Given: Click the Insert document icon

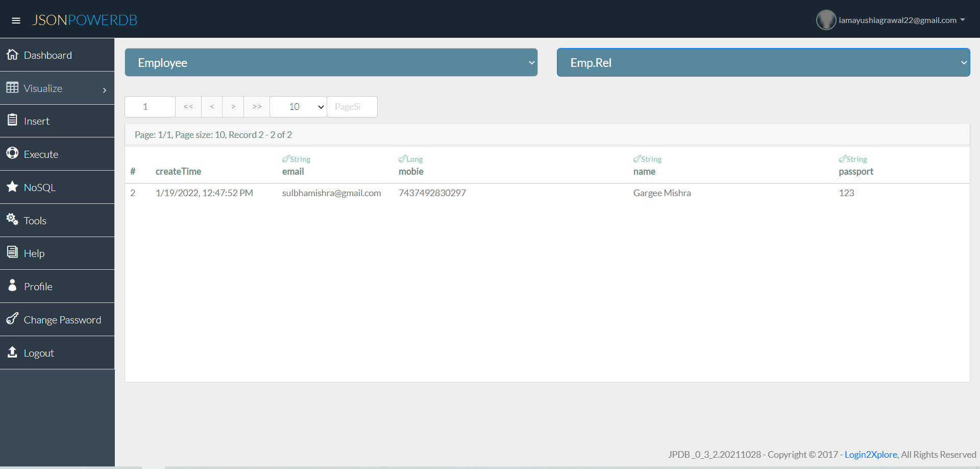Looking at the screenshot, I should (12, 121).
